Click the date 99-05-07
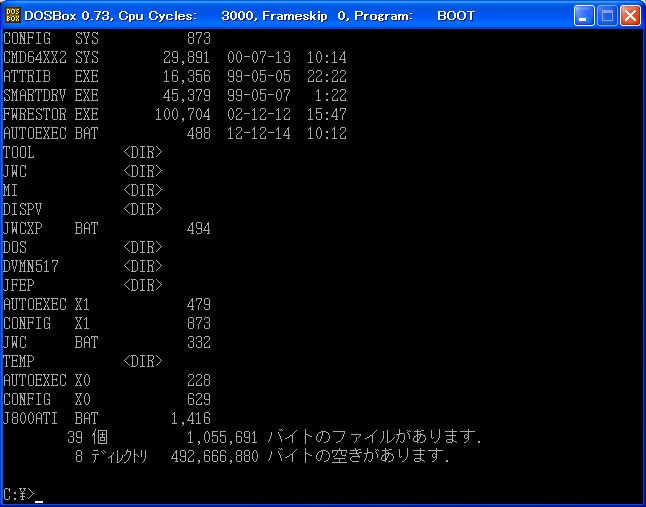Viewport: 646px width, 507px height. 259,96
